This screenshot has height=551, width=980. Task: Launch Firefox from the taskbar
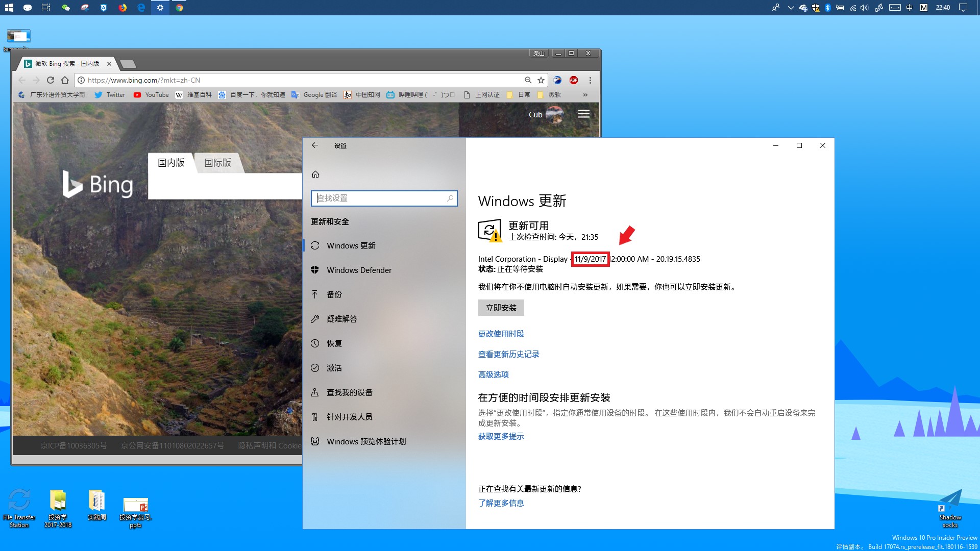coord(122,8)
